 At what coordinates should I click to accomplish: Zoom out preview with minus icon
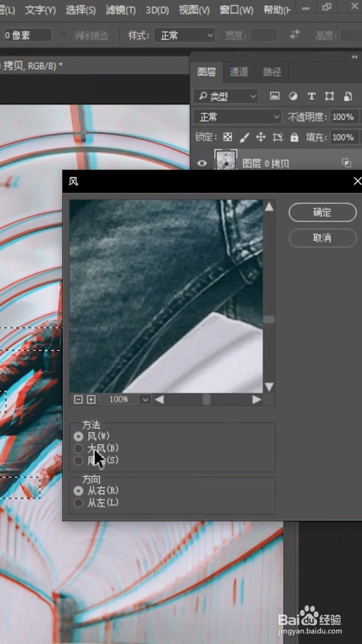click(x=78, y=399)
